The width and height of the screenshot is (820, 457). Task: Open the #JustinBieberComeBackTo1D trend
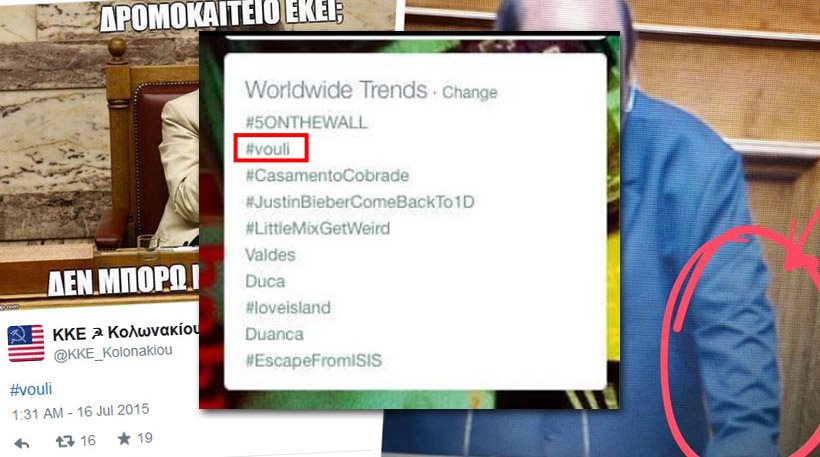click(360, 202)
